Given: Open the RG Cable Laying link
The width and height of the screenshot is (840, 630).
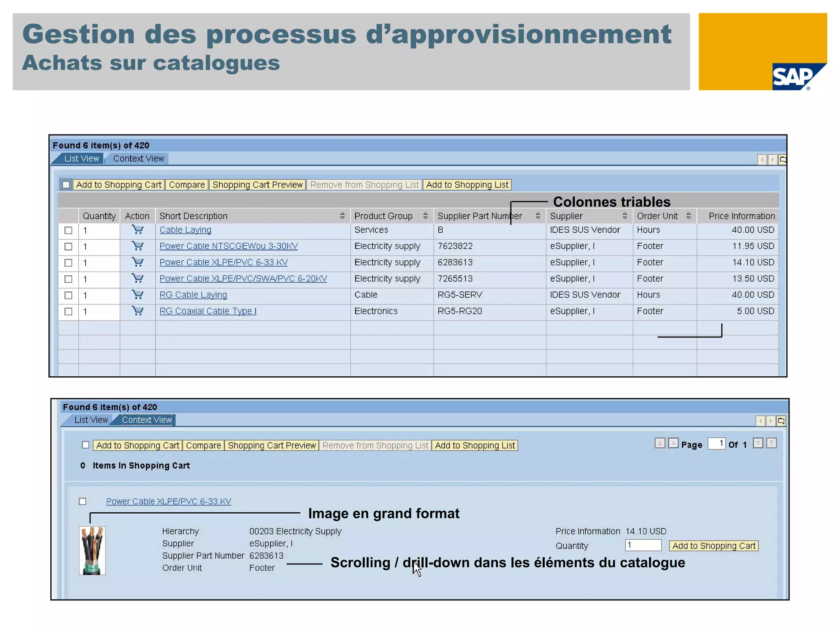Looking at the screenshot, I should [x=193, y=295].
